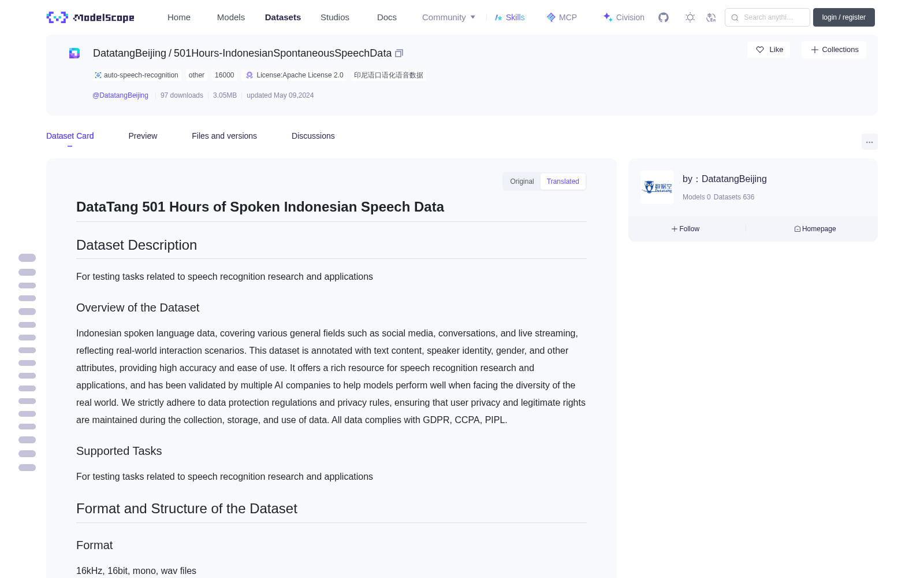Add dataset via Collections button label
The image size is (924, 578).
click(x=840, y=50)
